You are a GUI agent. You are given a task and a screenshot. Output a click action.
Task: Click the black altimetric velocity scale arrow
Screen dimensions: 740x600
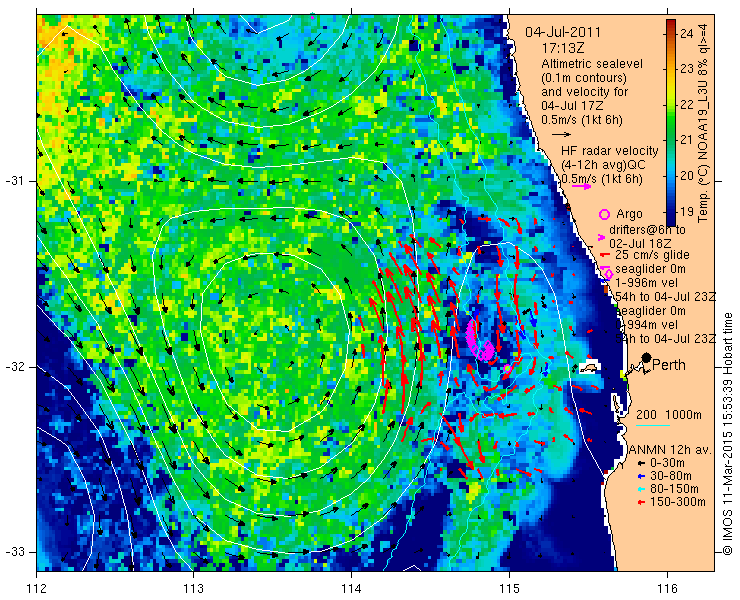(562, 135)
